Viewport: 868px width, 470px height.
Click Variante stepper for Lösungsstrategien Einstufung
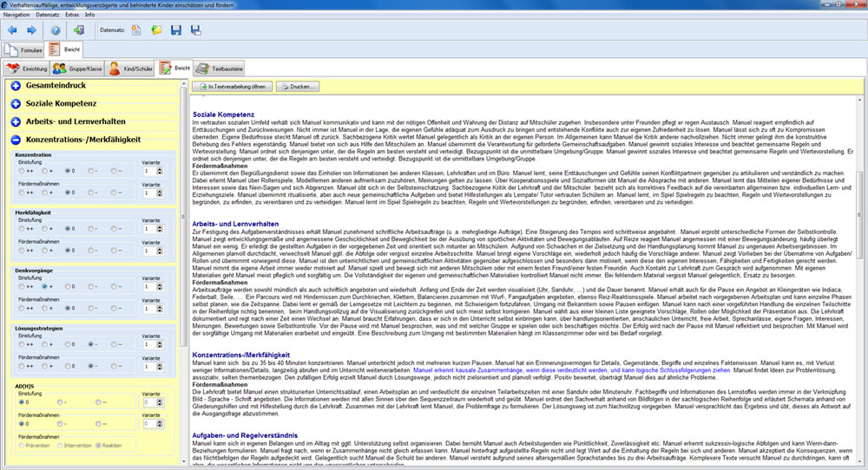160,344
